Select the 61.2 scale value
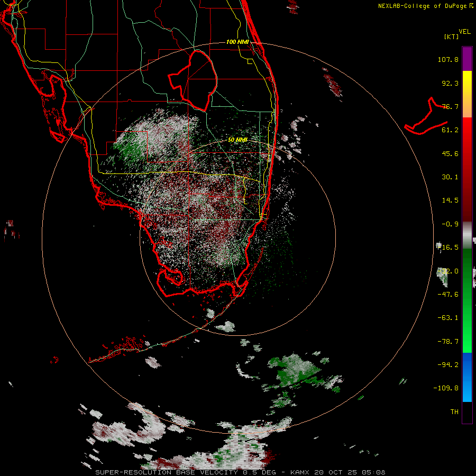The image size is (476, 476). click(x=450, y=130)
